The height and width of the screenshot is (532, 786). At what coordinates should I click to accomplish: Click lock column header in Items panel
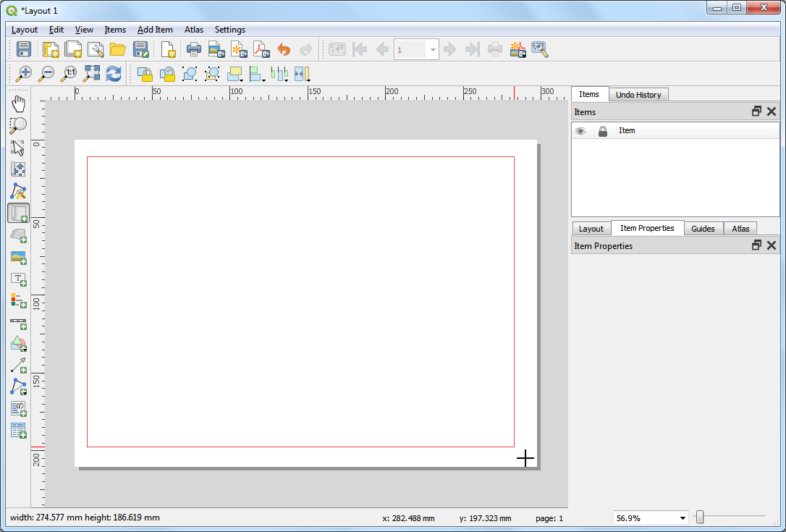[602, 131]
